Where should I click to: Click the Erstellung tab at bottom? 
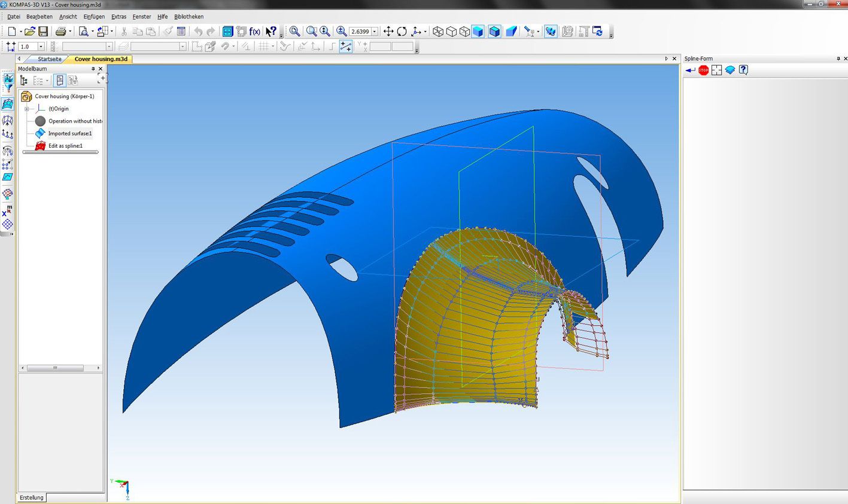click(32, 497)
